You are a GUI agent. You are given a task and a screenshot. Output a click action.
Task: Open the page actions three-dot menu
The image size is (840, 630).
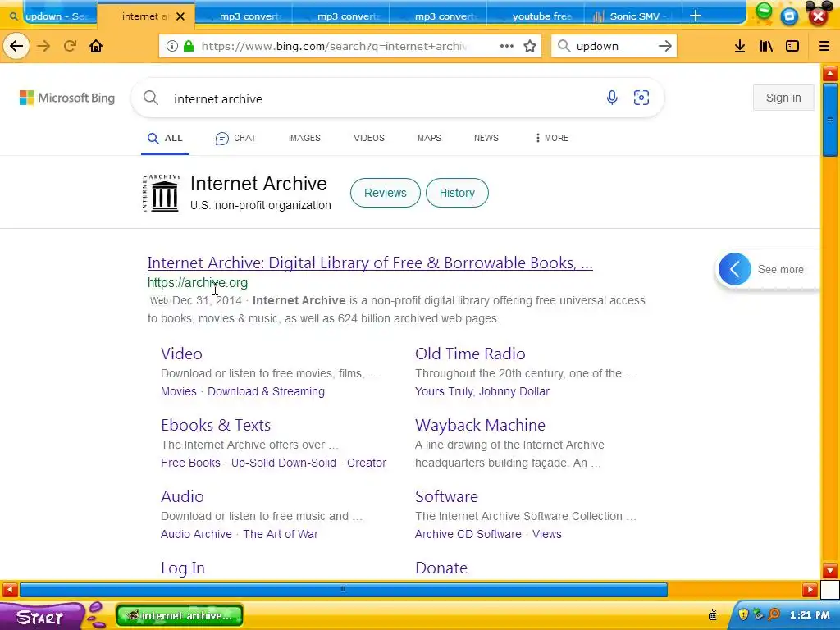507,46
